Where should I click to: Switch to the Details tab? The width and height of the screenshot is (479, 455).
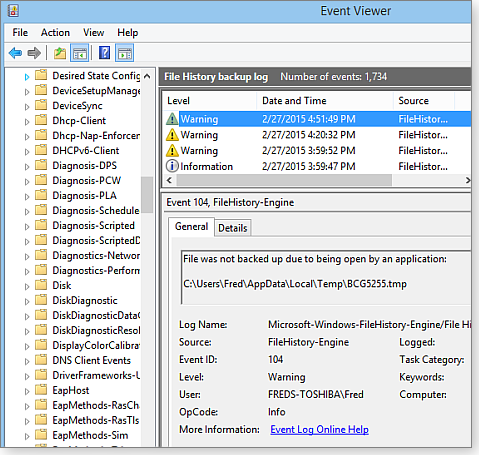click(x=233, y=228)
